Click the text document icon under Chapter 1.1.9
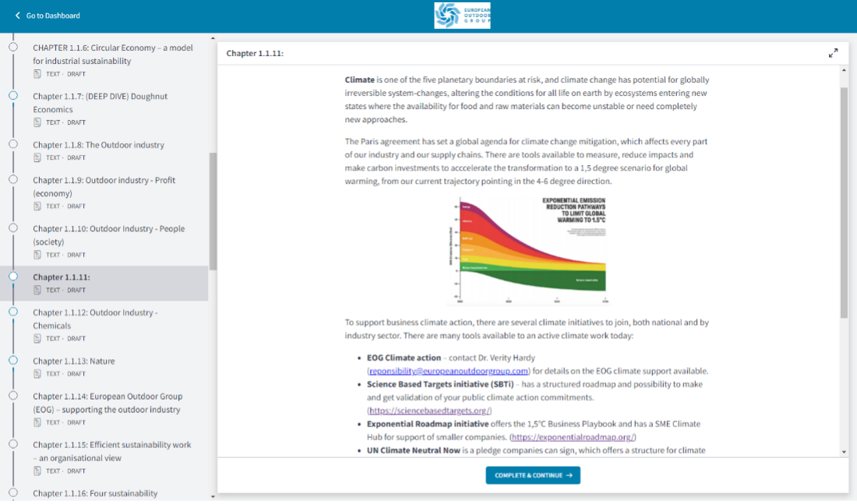 coord(37,206)
